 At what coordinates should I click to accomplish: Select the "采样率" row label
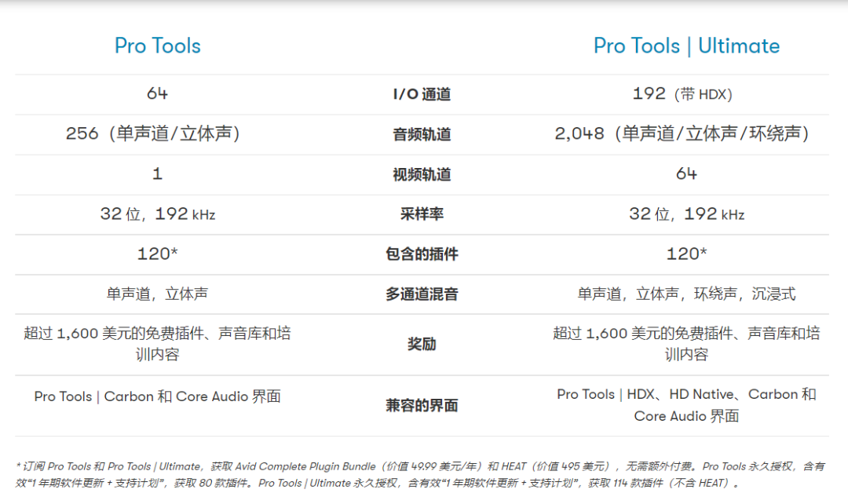point(422,214)
